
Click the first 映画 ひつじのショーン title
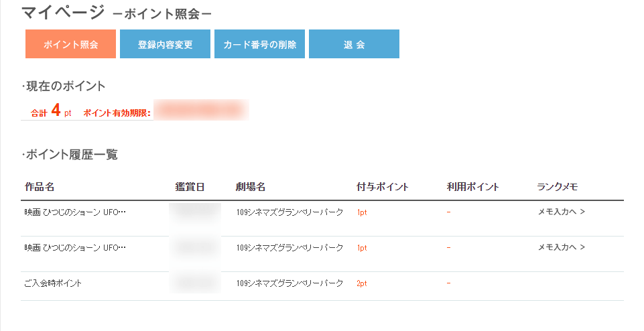click(x=75, y=212)
